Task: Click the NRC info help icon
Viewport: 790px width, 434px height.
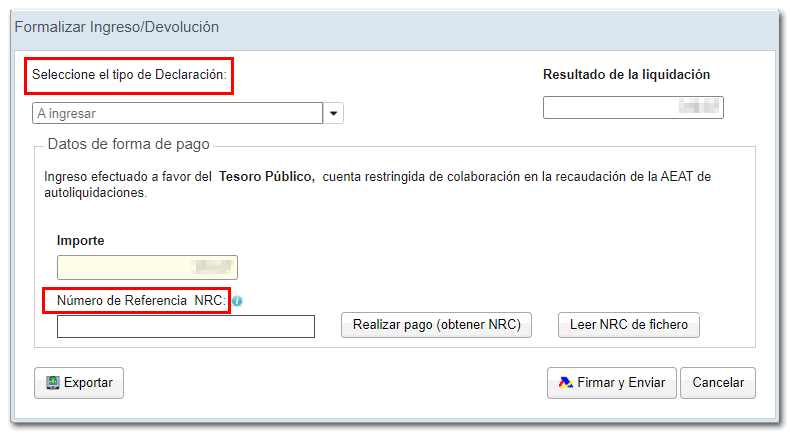Action: [237, 301]
